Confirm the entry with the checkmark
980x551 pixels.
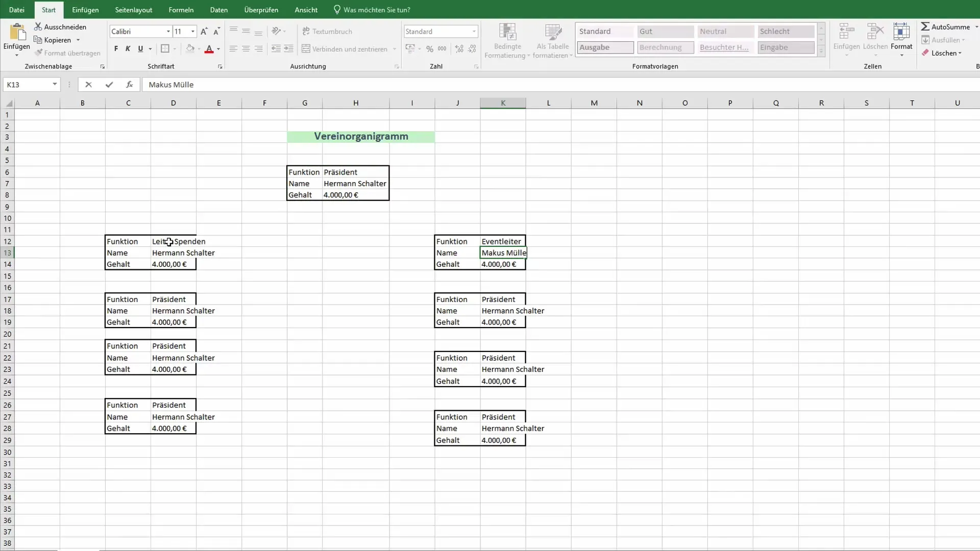(x=109, y=85)
